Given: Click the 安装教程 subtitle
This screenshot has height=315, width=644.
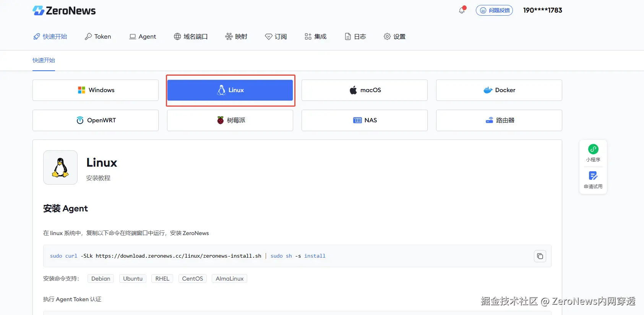Looking at the screenshot, I should (98, 178).
